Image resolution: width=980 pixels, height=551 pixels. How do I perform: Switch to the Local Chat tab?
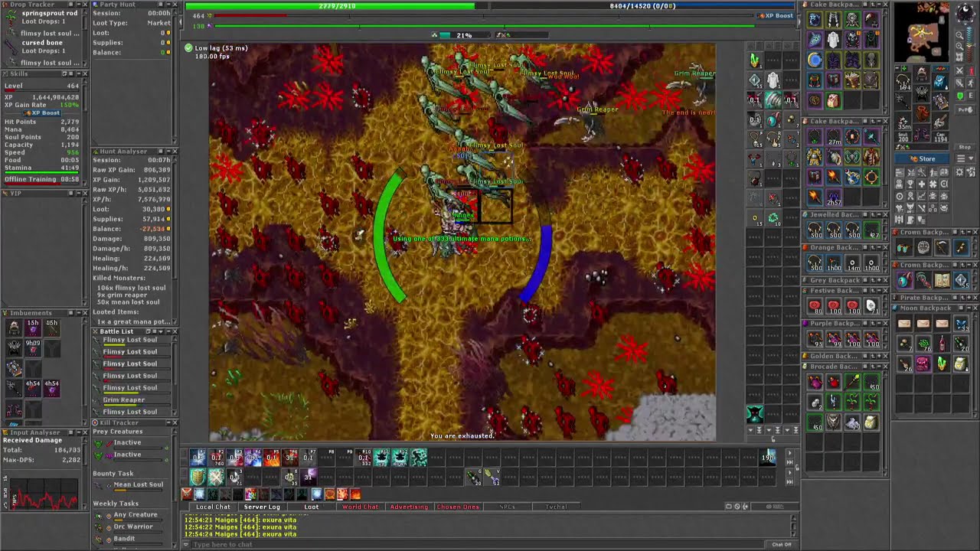(213, 507)
